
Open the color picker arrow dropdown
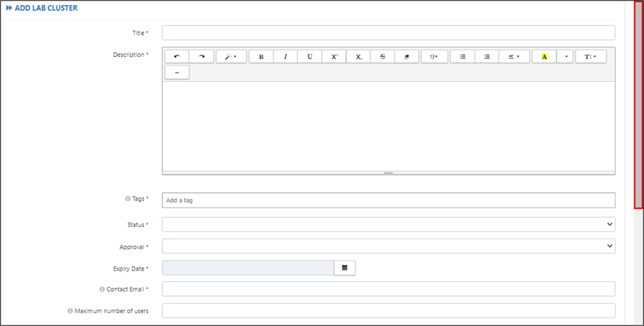pos(565,57)
